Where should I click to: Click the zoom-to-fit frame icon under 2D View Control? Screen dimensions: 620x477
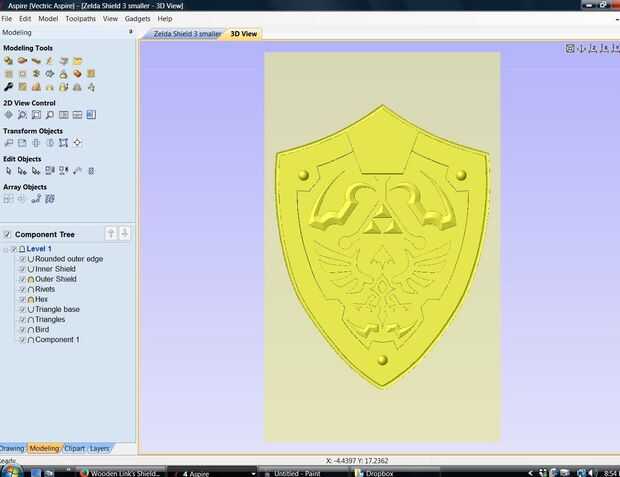click(36, 115)
